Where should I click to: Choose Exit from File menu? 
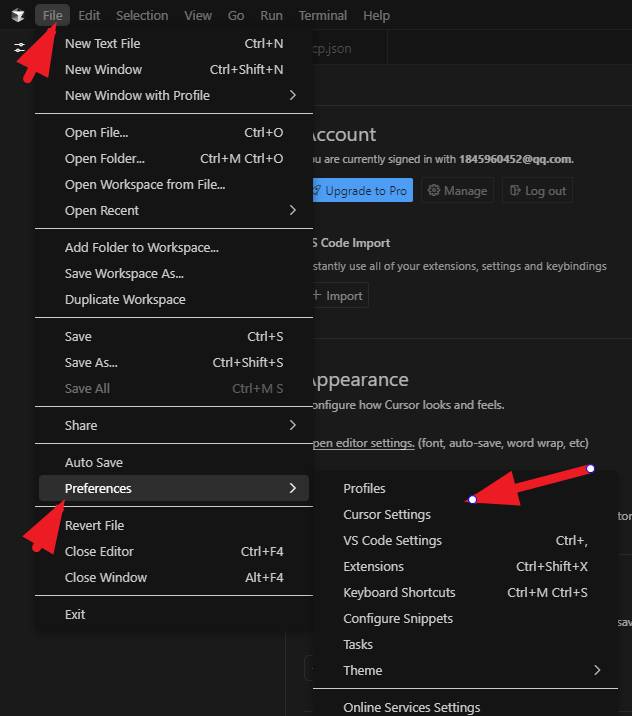coord(174,615)
